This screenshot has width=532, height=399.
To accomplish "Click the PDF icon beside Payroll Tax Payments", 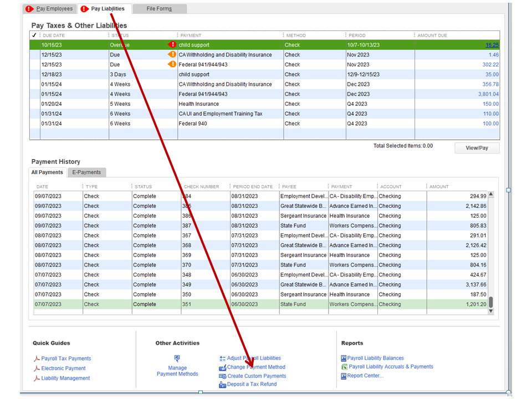I will (x=37, y=359).
